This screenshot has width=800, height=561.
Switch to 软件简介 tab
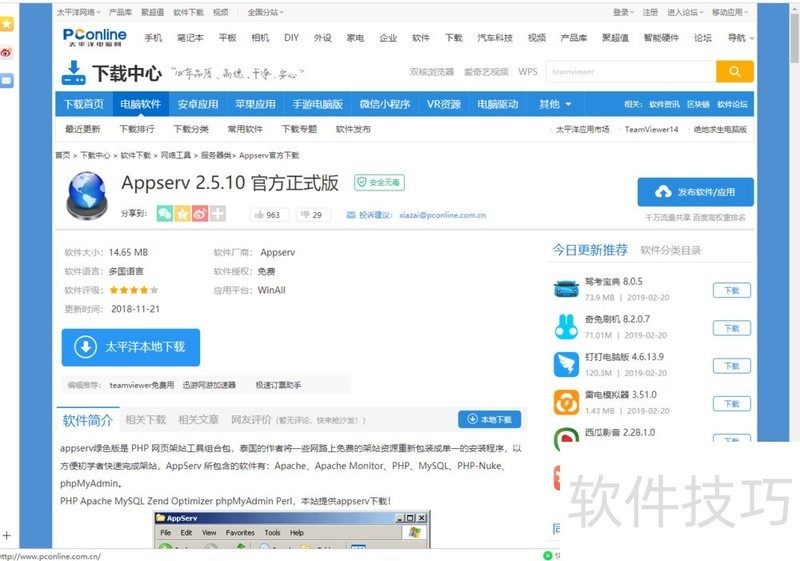pos(88,420)
